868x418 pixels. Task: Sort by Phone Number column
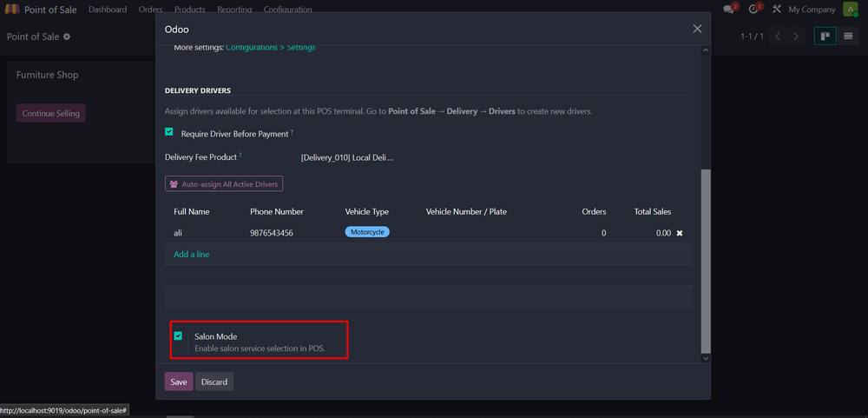click(277, 212)
